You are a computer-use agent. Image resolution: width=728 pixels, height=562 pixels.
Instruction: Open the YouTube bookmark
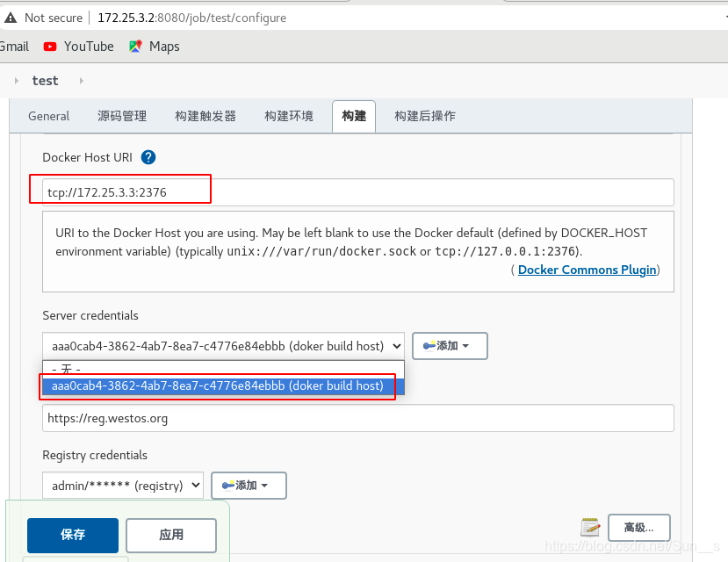pyautogui.click(x=78, y=47)
